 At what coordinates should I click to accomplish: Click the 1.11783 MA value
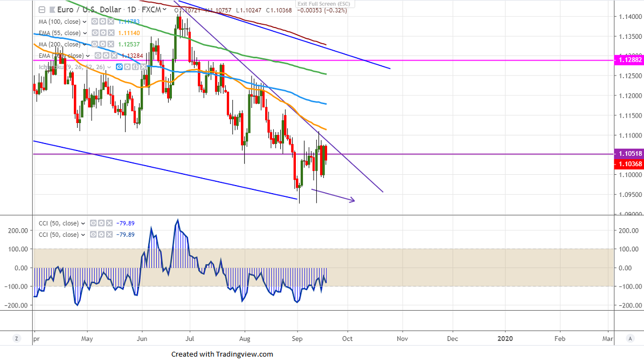click(129, 22)
